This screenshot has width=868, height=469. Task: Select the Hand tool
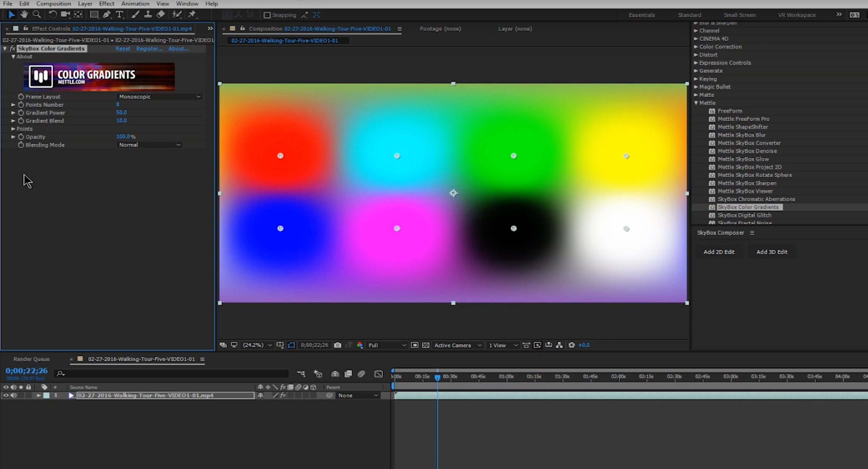[24, 15]
